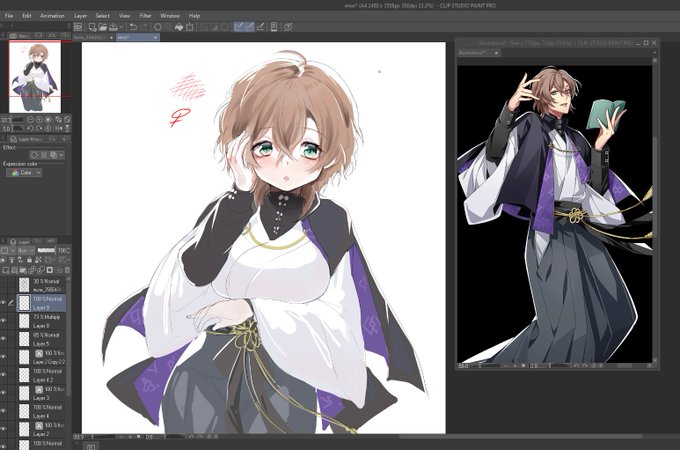The width and height of the screenshot is (680, 450).
Task: Select the Layer panel tab
Action: pos(20,242)
